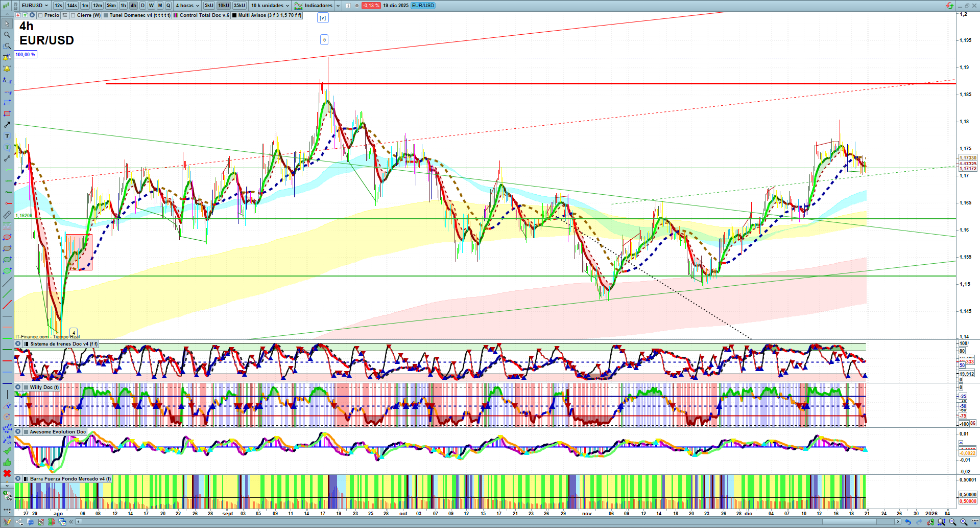980x528 pixels.
Task: Toggle the Cierre (W) checkbox
Action: pyautogui.click(x=73, y=15)
